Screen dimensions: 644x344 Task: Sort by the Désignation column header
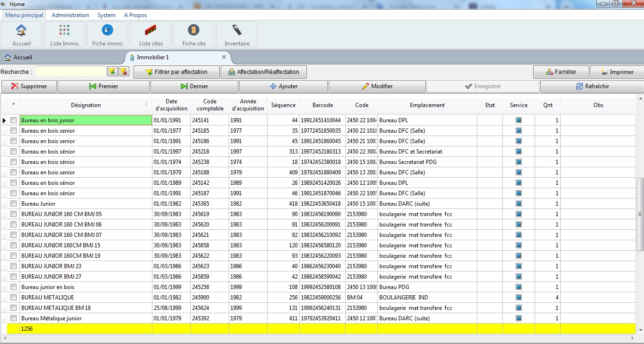[86, 105]
